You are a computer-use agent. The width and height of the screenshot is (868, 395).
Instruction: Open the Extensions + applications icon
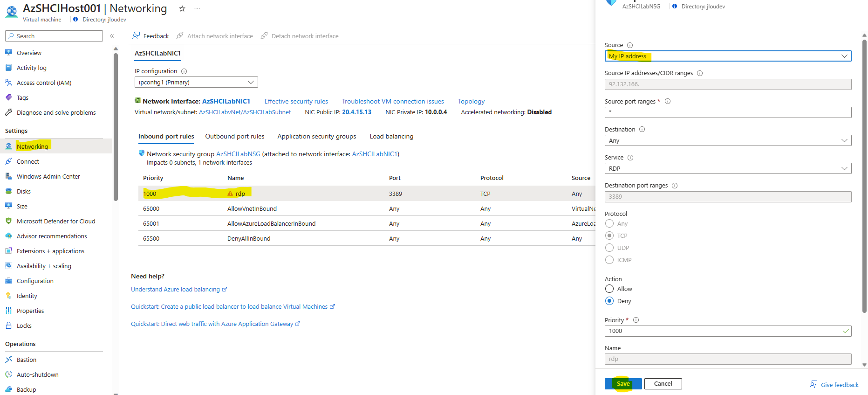(x=8, y=251)
